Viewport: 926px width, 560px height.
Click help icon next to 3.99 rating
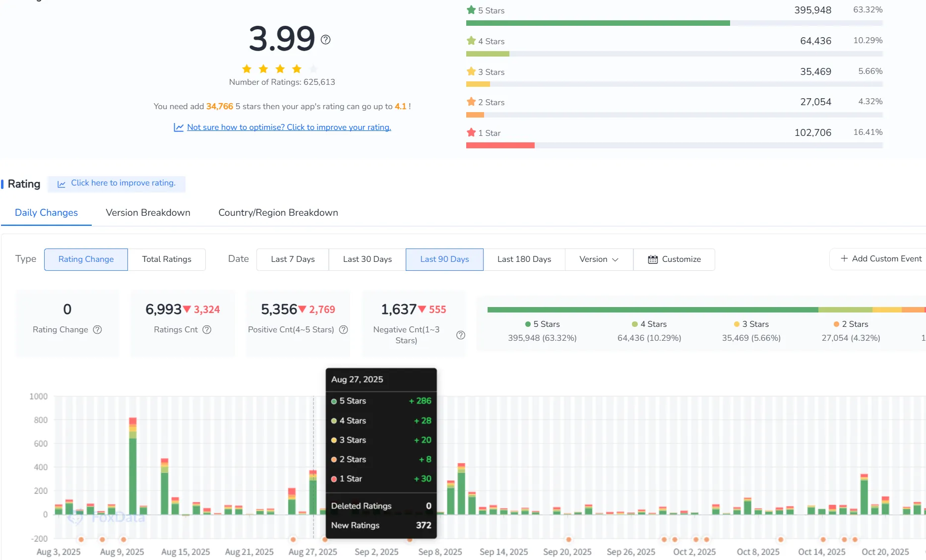click(x=325, y=40)
